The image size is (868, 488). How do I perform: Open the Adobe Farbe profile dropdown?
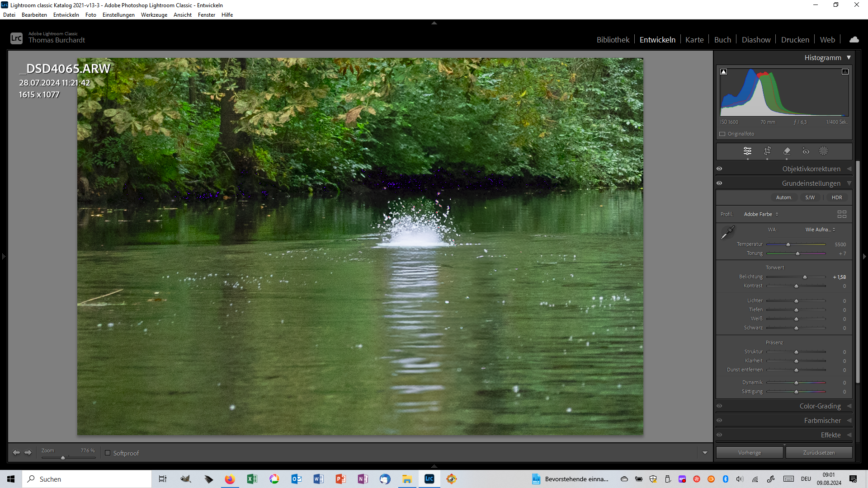click(x=761, y=214)
